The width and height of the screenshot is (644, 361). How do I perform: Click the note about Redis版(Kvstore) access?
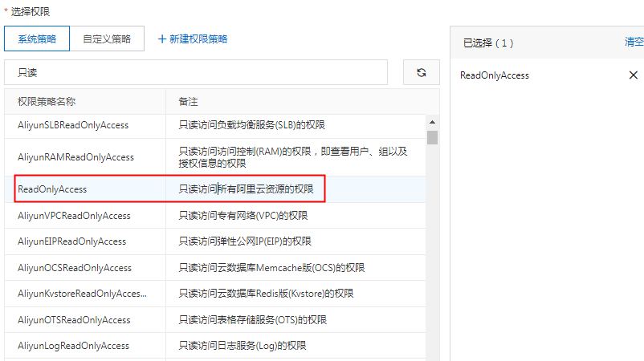click(266, 294)
